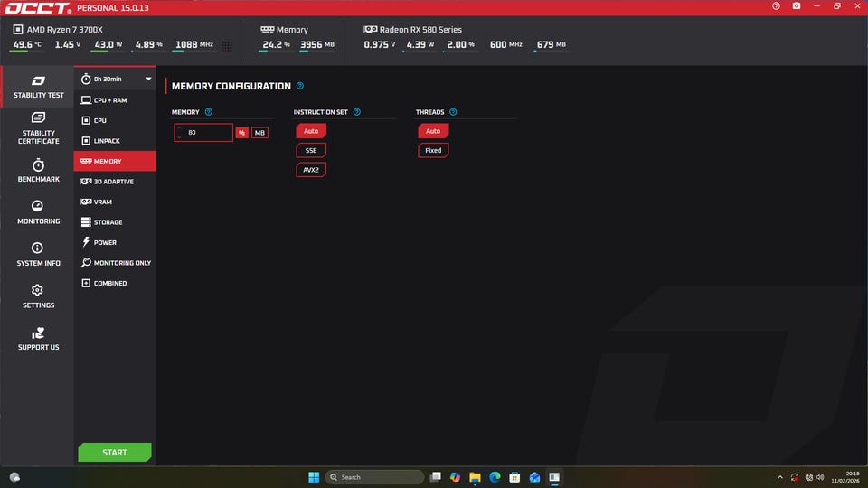Set instruction set to AVX2
Viewport: 868px width, 488px height.
[311, 170]
